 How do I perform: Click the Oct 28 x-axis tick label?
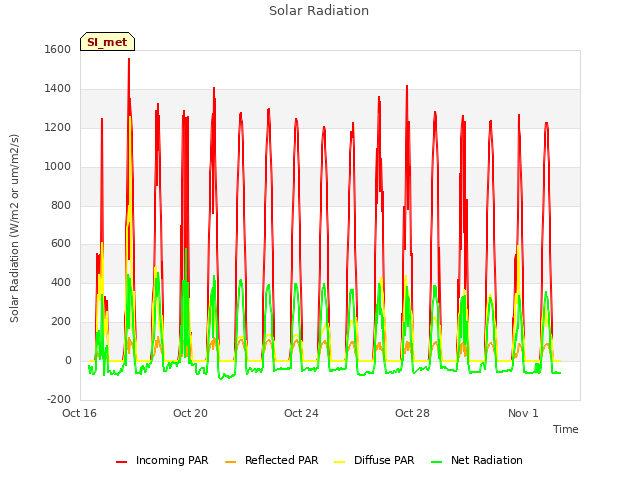tap(412, 413)
